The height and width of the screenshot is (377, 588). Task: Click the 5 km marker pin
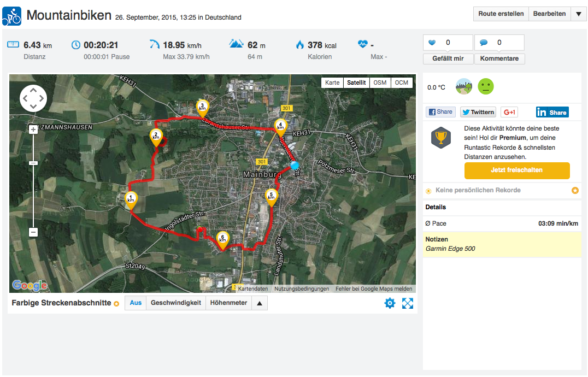point(272,197)
